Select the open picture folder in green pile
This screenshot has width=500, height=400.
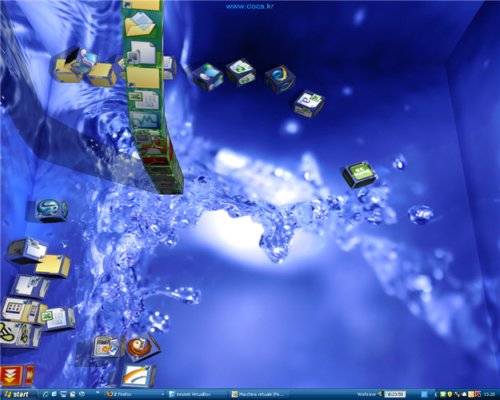pyautogui.click(x=141, y=25)
